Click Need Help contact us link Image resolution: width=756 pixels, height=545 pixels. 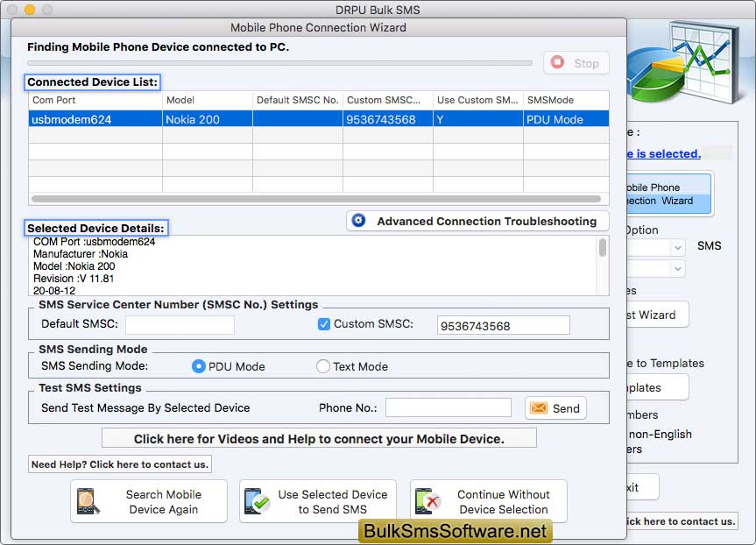[x=119, y=464]
